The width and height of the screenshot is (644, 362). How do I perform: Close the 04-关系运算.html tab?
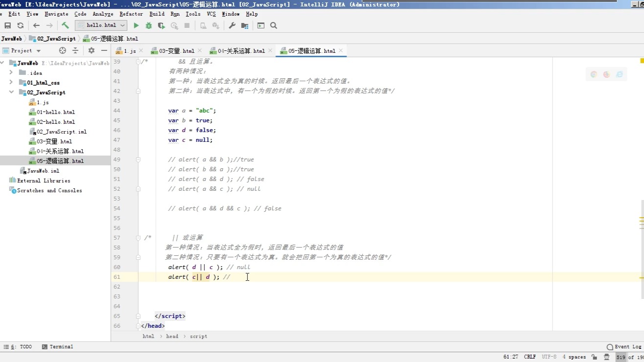click(270, 50)
